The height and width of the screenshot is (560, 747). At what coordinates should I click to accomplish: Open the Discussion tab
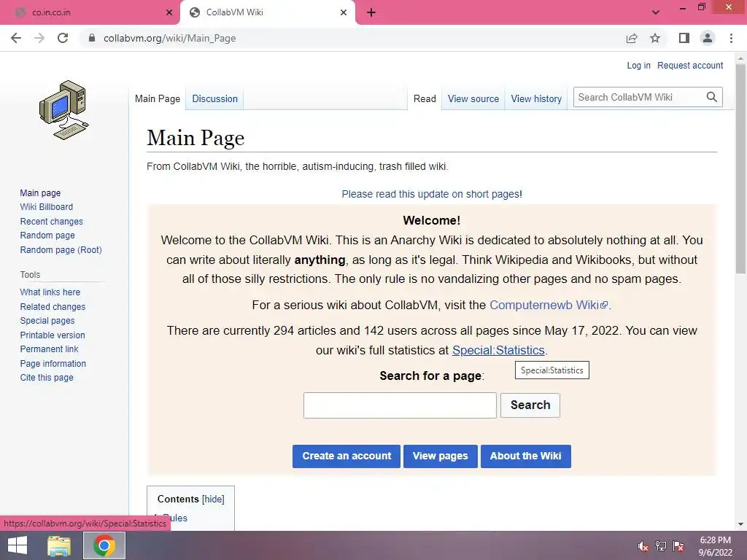pos(215,98)
